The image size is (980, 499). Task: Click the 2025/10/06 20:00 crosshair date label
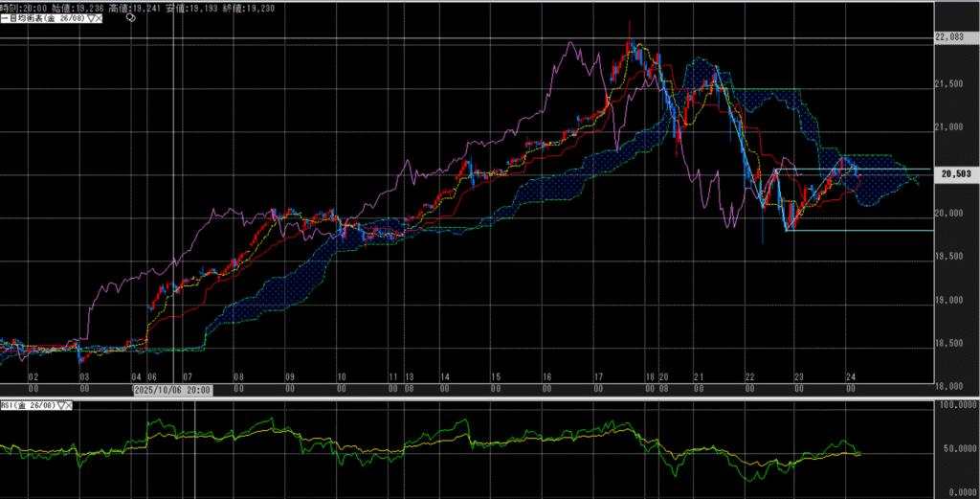click(172, 391)
